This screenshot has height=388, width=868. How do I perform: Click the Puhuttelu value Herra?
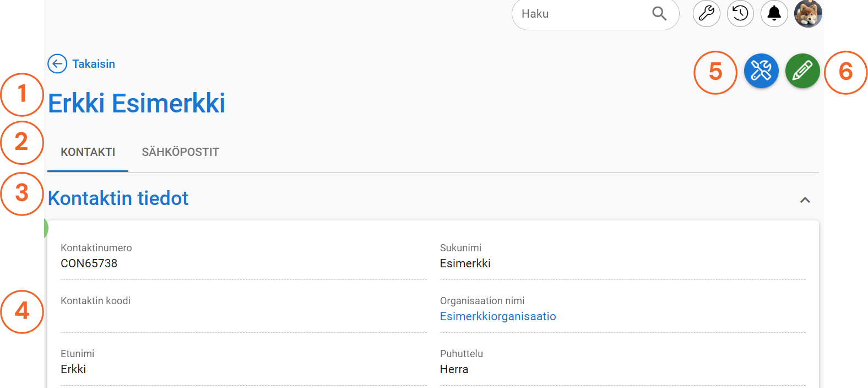(x=454, y=369)
